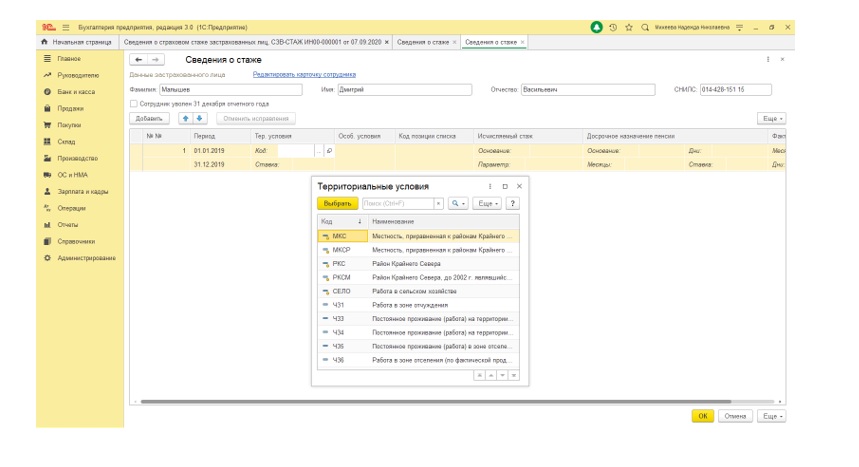This screenshot has width=859, height=467.
Task: Go back with the left arrow button
Action: click(x=139, y=60)
